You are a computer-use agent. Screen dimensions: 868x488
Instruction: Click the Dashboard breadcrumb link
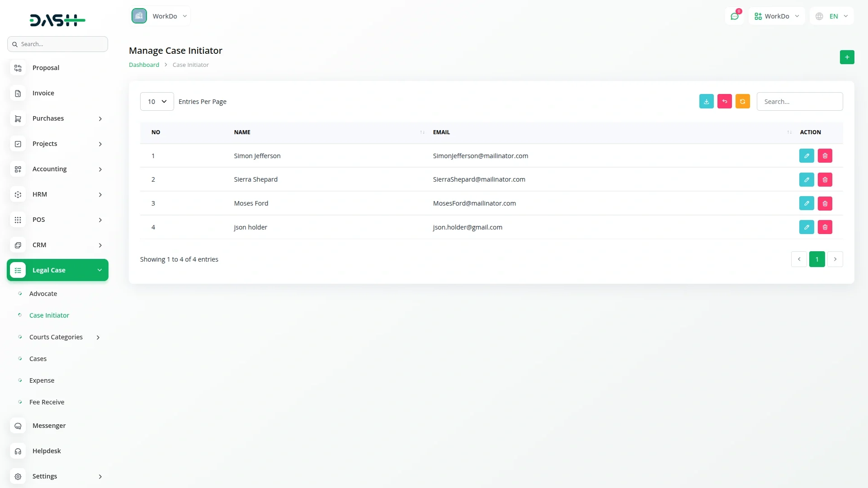pyautogui.click(x=144, y=65)
